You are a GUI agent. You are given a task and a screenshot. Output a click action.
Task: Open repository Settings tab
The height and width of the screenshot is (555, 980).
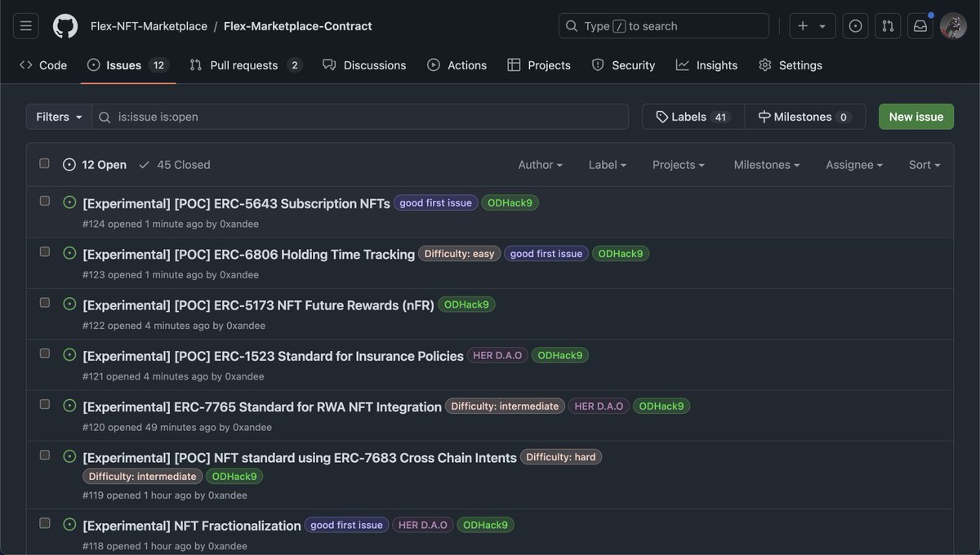(790, 65)
